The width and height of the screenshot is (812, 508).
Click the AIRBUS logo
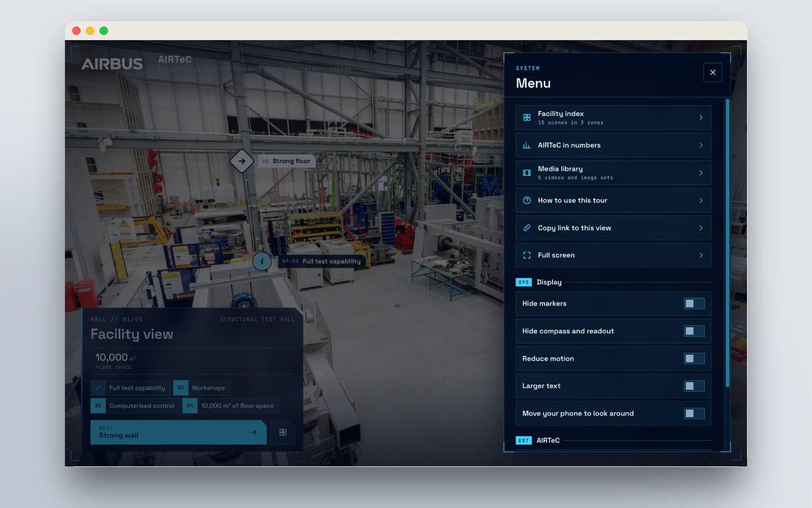pyautogui.click(x=112, y=64)
